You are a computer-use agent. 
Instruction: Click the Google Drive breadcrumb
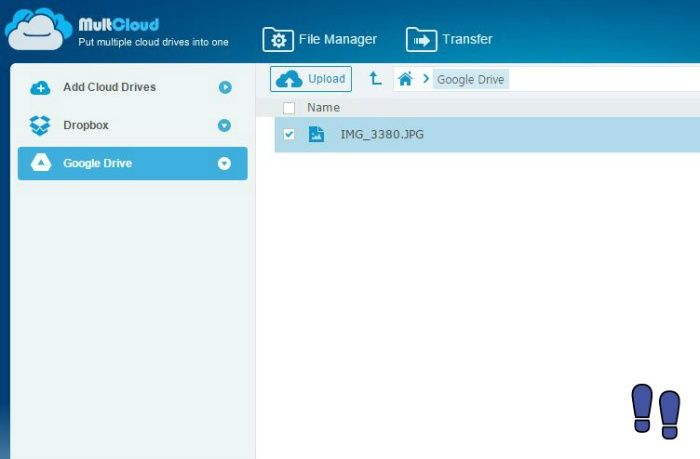click(471, 79)
